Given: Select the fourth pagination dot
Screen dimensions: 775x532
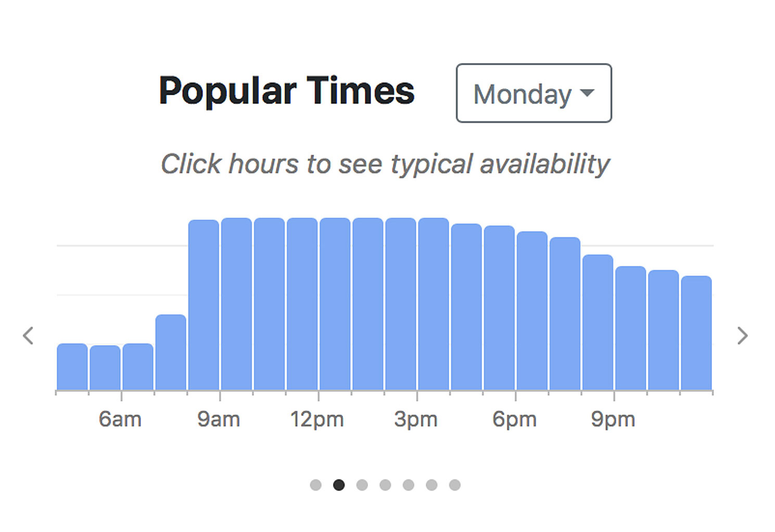Looking at the screenshot, I should 385,485.
